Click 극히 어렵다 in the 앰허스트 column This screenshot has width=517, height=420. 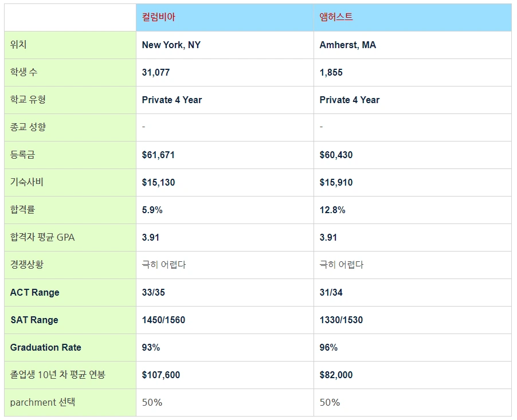[x=342, y=265]
